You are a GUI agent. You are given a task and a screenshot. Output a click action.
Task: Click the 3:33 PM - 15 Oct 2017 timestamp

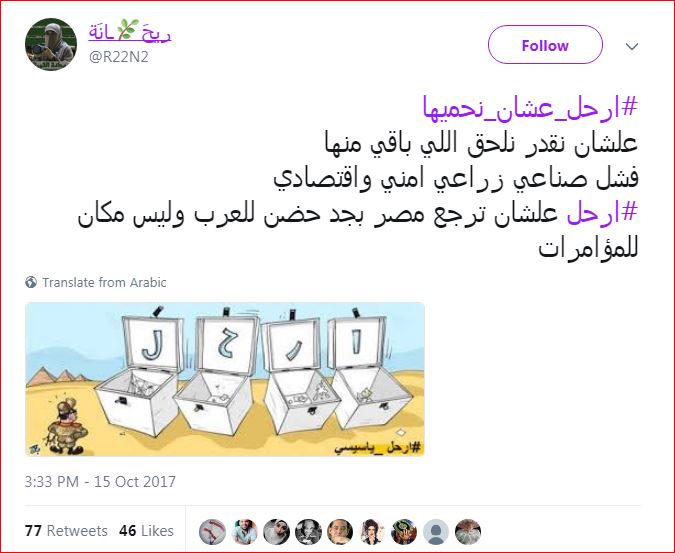100,482
